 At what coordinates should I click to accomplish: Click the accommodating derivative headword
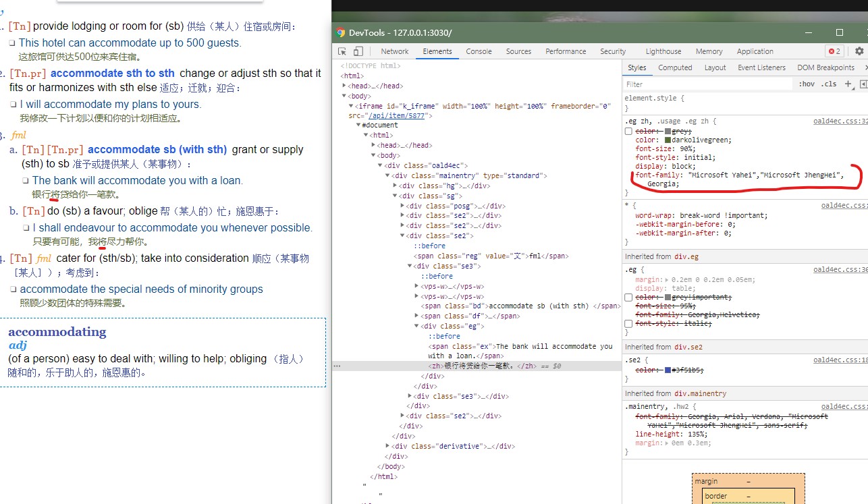tap(57, 331)
